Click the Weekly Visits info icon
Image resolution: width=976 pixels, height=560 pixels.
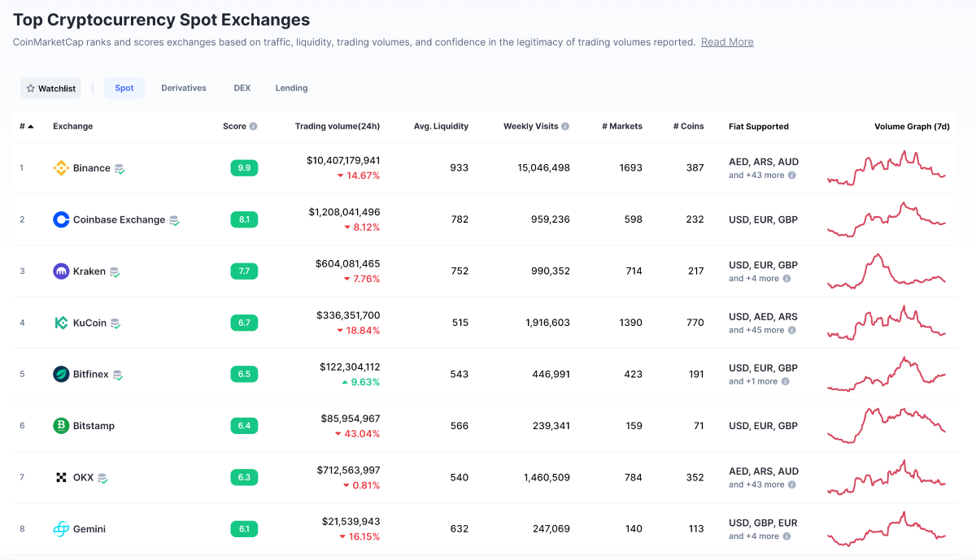coord(565,127)
